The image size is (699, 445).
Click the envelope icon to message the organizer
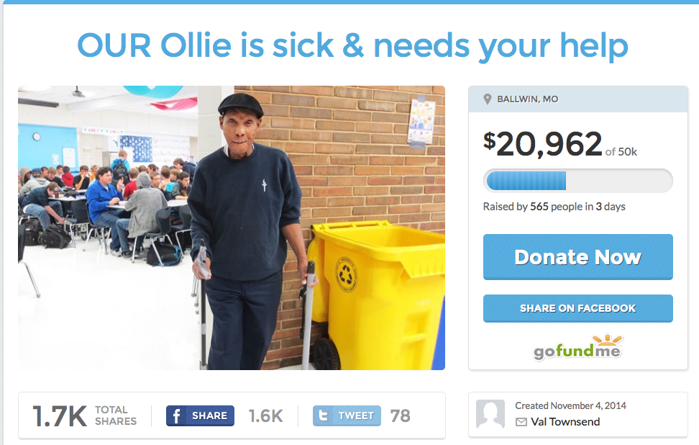[521, 422]
